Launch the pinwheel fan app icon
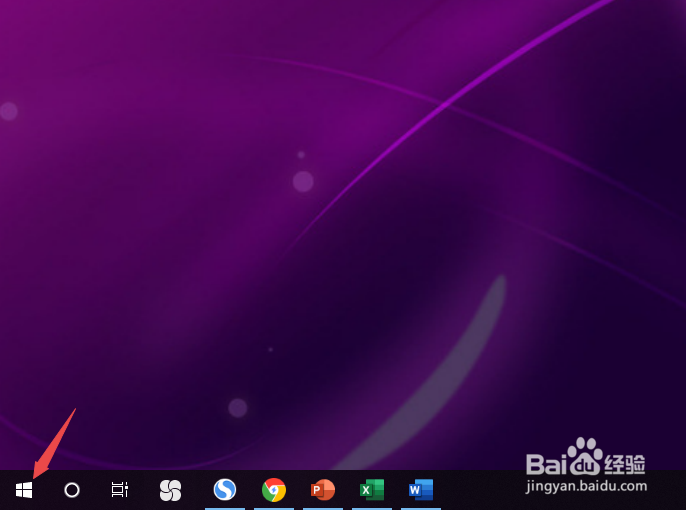Screen dimensions: 686x510 coord(170,490)
